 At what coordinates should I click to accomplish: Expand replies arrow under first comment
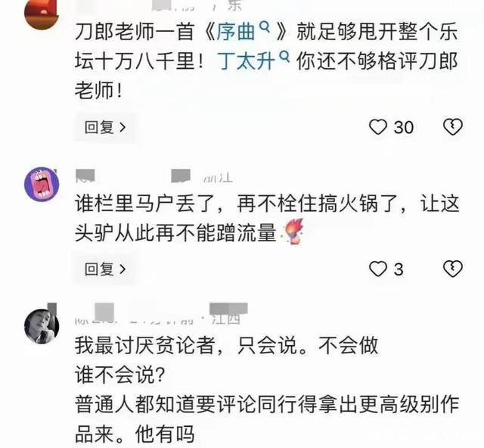123,127
